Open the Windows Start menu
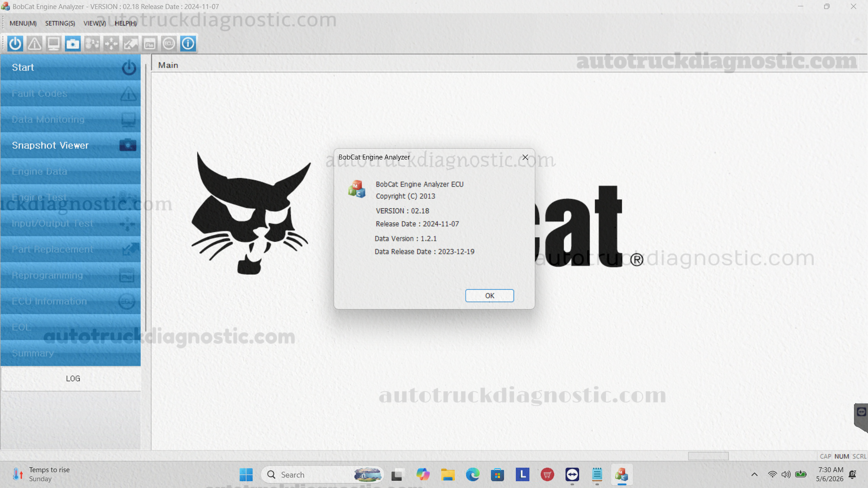Image resolution: width=868 pixels, height=488 pixels. coord(246,474)
